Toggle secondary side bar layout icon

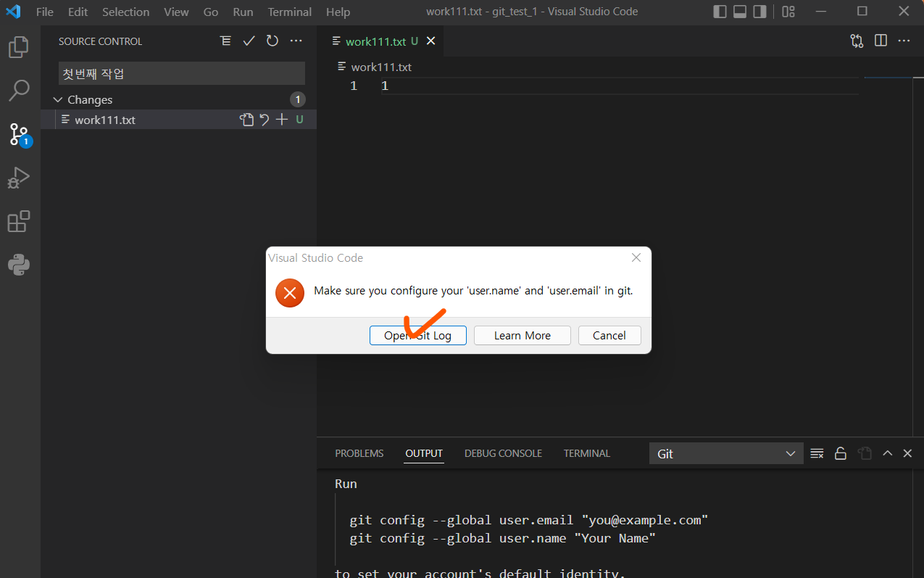point(759,12)
